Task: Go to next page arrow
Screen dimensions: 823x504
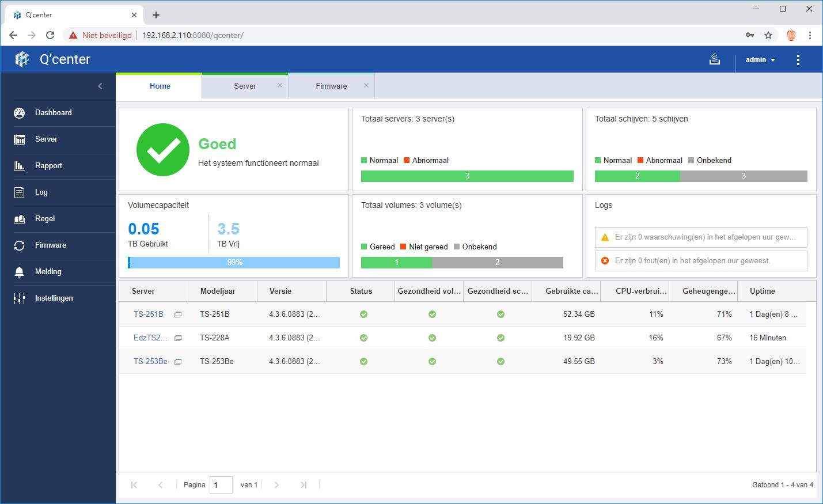Action: 276,485
